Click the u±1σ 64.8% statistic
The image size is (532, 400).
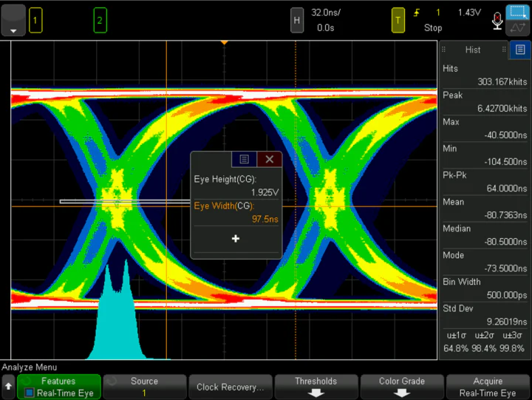pyautogui.click(x=456, y=342)
